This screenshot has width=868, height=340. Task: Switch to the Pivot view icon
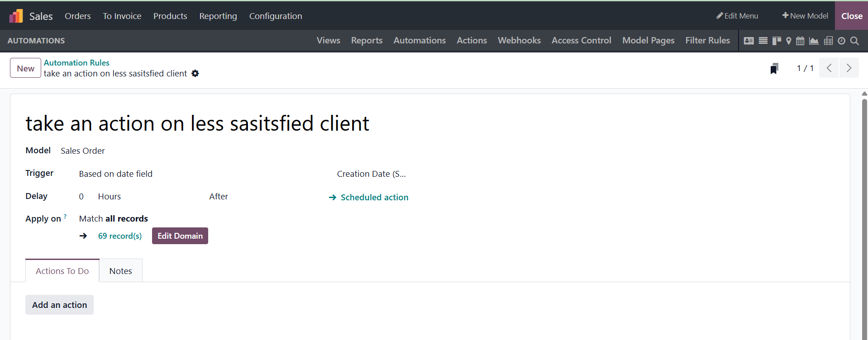point(828,41)
